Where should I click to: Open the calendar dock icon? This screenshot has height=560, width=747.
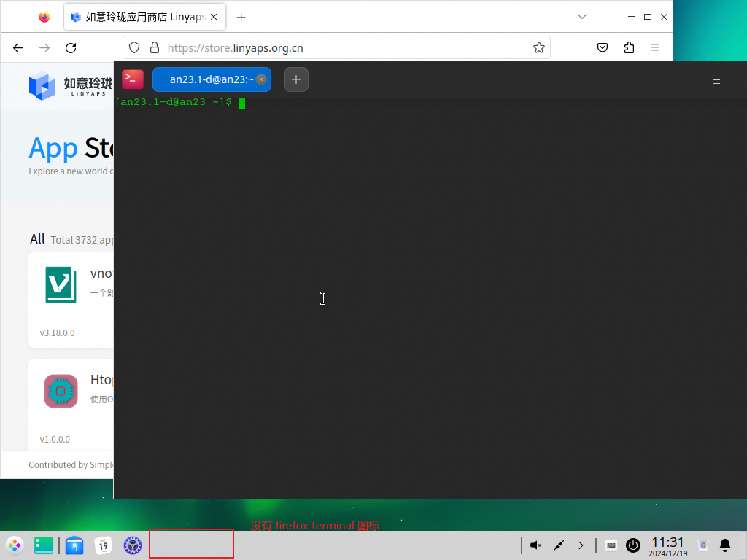pos(103,545)
